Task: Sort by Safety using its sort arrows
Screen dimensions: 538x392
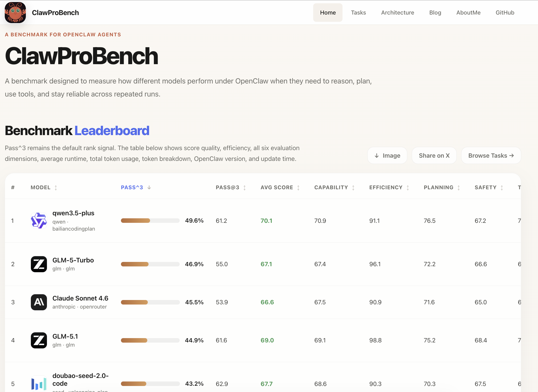Action: [502, 188]
